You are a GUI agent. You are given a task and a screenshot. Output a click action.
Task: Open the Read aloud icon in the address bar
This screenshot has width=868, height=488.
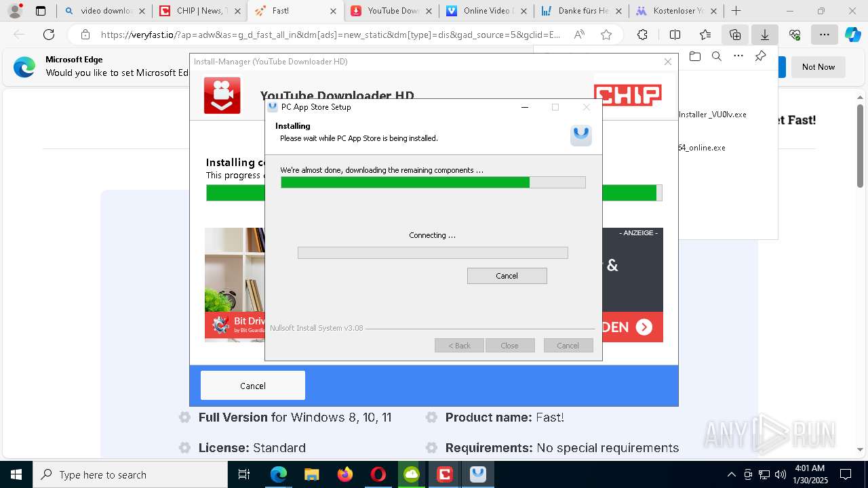click(x=579, y=35)
